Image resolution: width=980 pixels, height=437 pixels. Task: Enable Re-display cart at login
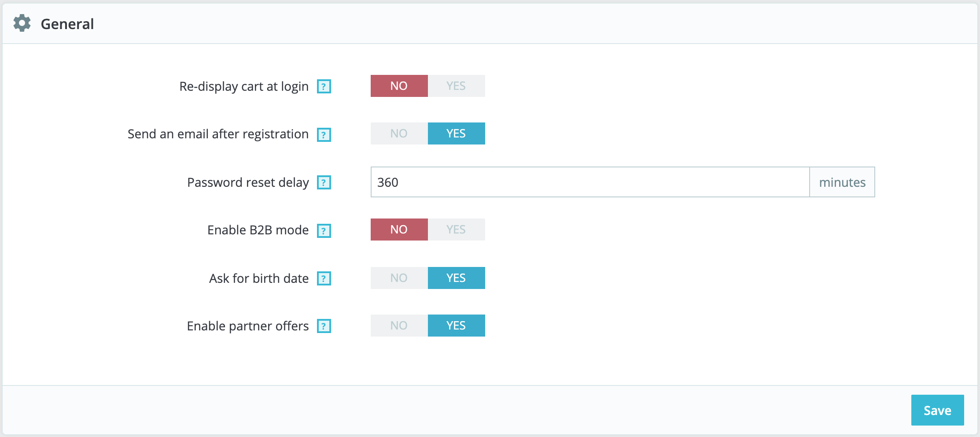(456, 86)
